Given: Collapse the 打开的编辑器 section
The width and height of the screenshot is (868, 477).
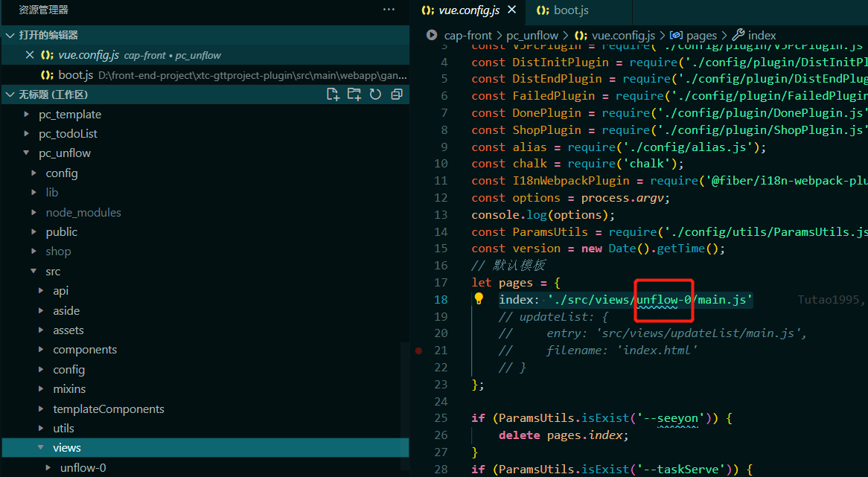Looking at the screenshot, I should (10, 35).
